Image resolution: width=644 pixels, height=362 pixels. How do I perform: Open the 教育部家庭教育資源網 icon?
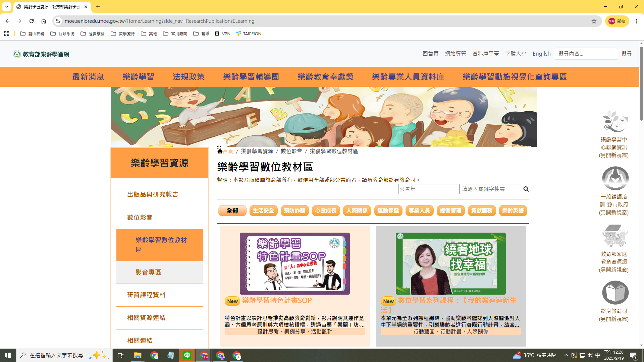[615, 236]
